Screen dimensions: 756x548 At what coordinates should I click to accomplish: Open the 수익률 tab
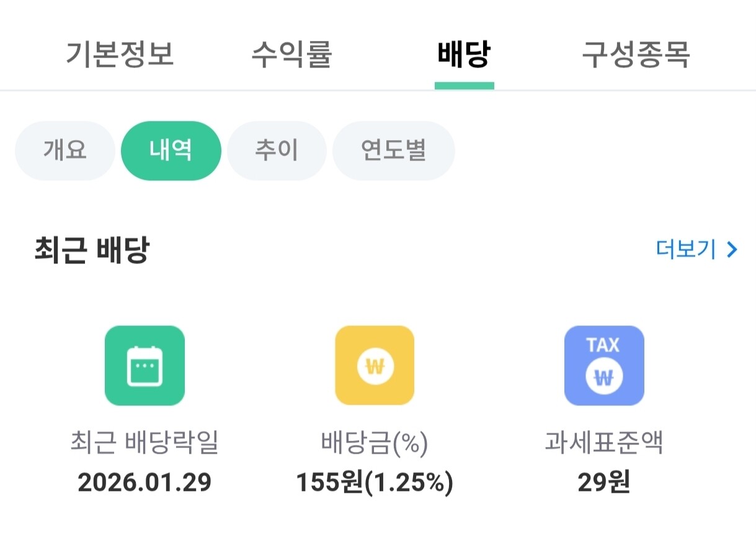291,55
